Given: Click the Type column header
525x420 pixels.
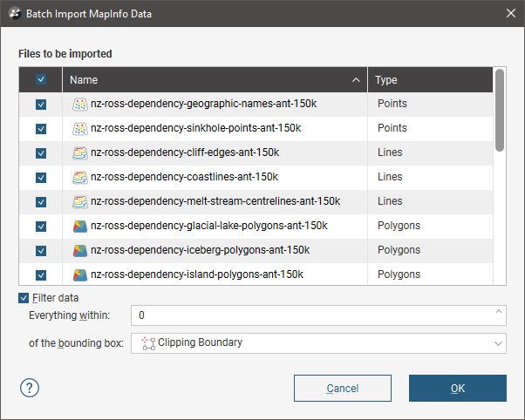Looking at the screenshot, I should coord(429,80).
